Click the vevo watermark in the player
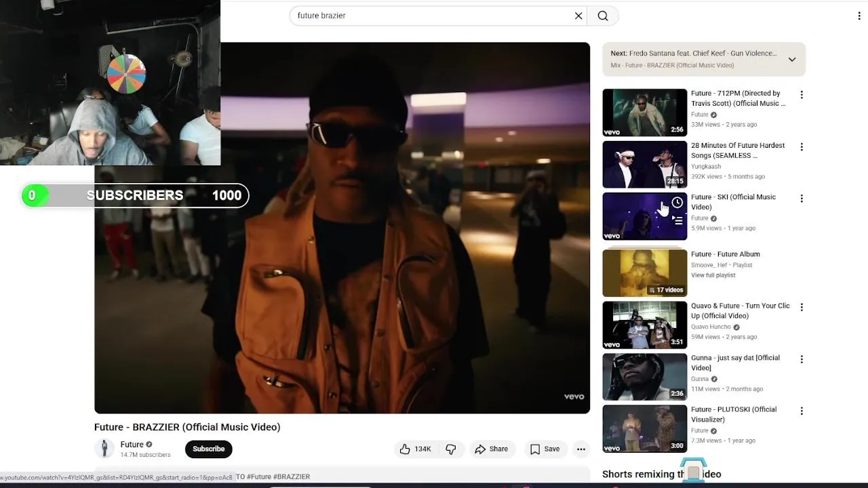Image resolution: width=868 pixels, height=488 pixels. 574,396
